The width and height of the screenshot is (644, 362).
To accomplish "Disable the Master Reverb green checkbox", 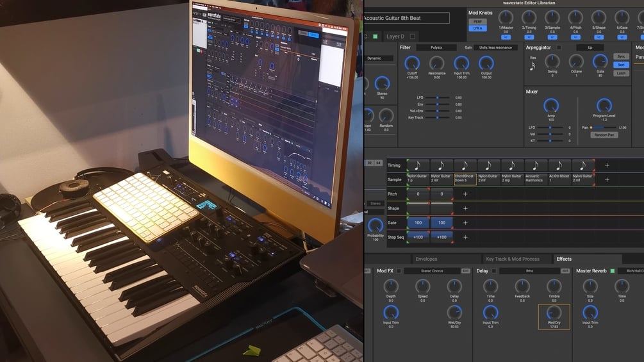I will pyautogui.click(x=613, y=271).
